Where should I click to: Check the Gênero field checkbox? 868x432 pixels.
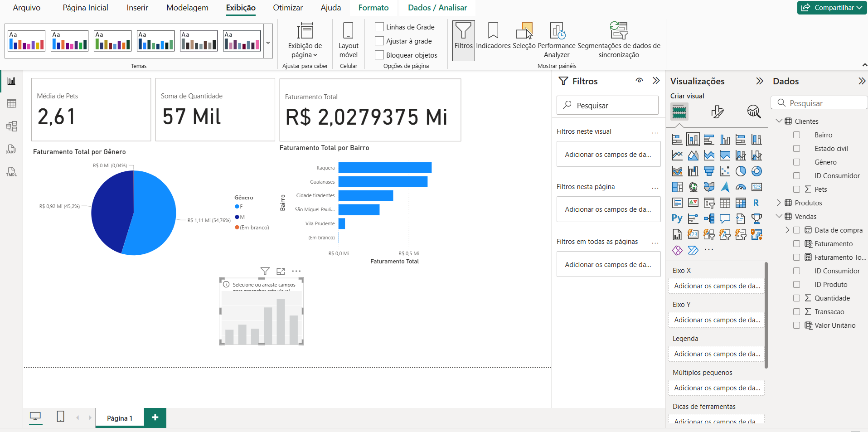click(x=796, y=162)
